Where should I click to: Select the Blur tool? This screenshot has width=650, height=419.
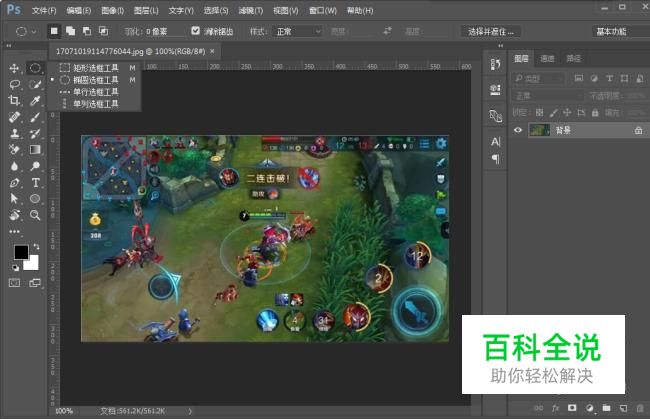coord(14,166)
